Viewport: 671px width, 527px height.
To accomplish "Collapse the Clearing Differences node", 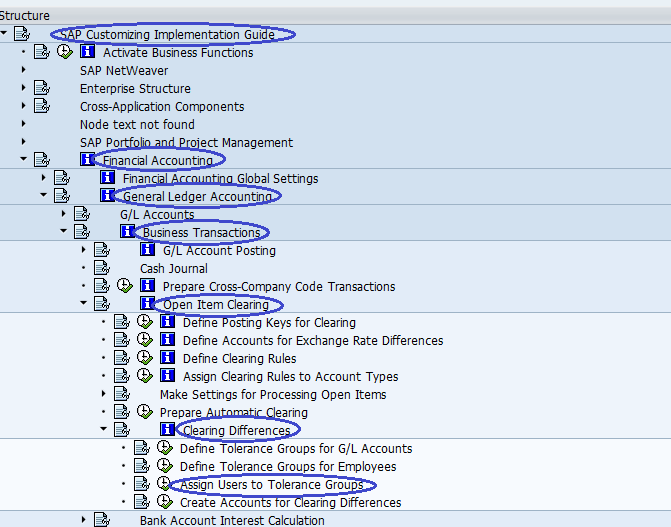I will click(x=104, y=429).
